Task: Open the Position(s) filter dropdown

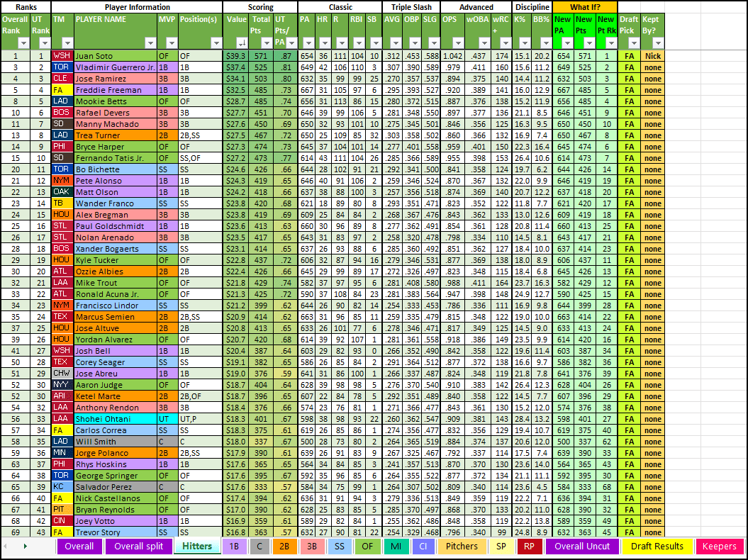Action: 216,43
